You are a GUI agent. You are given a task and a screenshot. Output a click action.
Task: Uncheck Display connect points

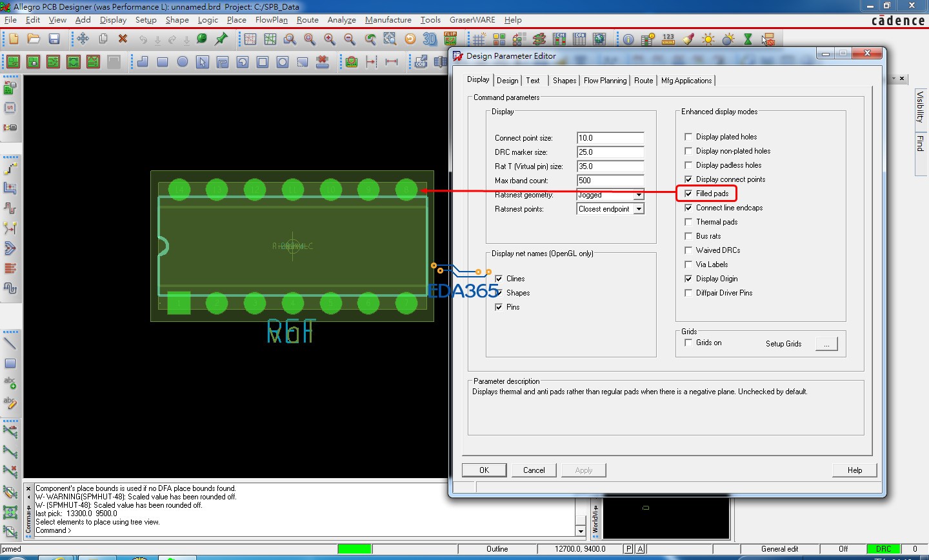click(x=688, y=179)
